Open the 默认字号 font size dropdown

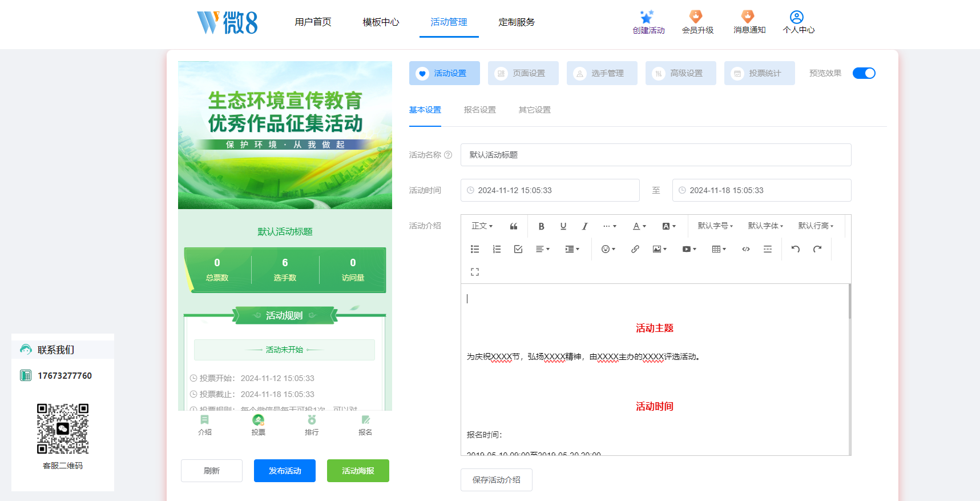point(715,226)
